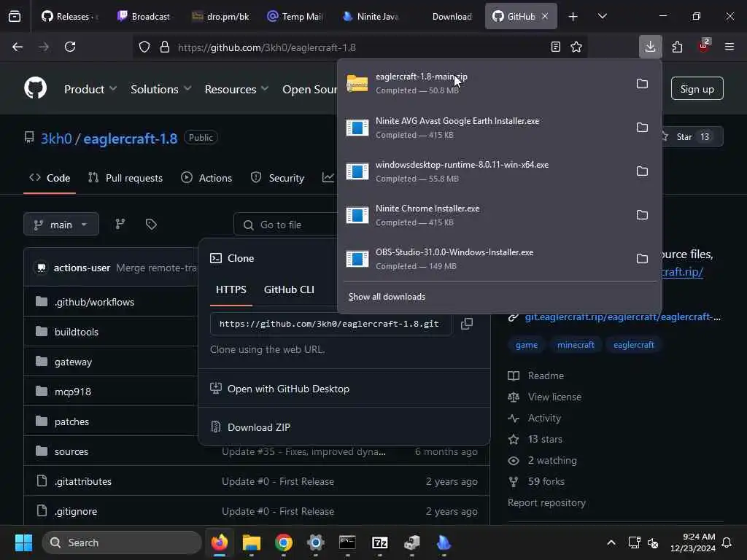This screenshot has height=560, width=747.
Task: Open File Explorer from taskbar
Action: pyautogui.click(x=251, y=542)
